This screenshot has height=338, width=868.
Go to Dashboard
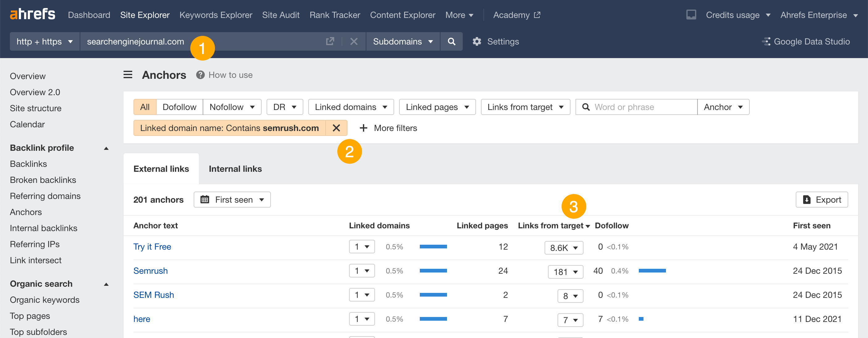tap(89, 15)
